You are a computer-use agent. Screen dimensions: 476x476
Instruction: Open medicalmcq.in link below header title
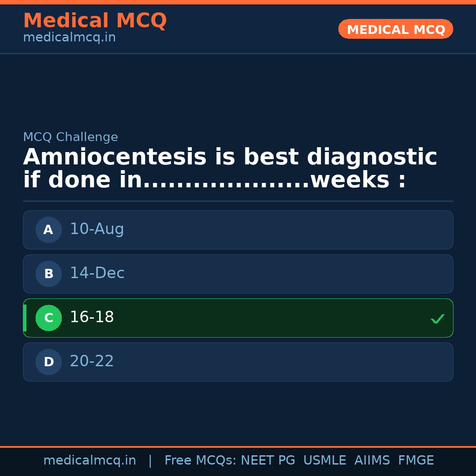coord(69,38)
